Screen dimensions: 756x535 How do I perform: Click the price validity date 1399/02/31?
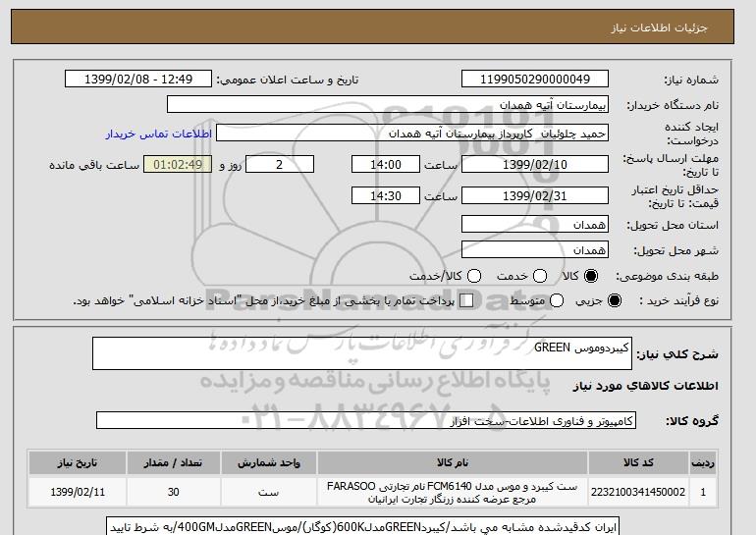pyautogui.click(x=535, y=195)
